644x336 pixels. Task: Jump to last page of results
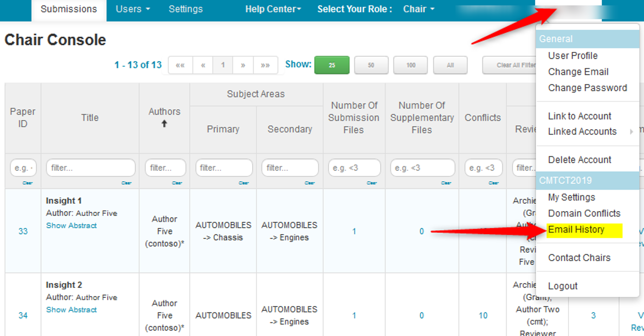click(265, 65)
